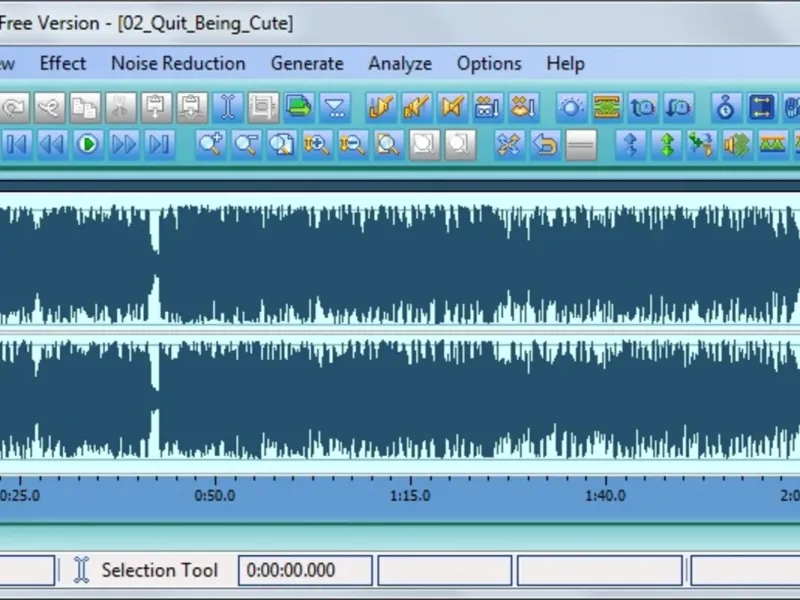Click the Selection Tool status bar label
This screenshot has width=800, height=600.
(159, 570)
